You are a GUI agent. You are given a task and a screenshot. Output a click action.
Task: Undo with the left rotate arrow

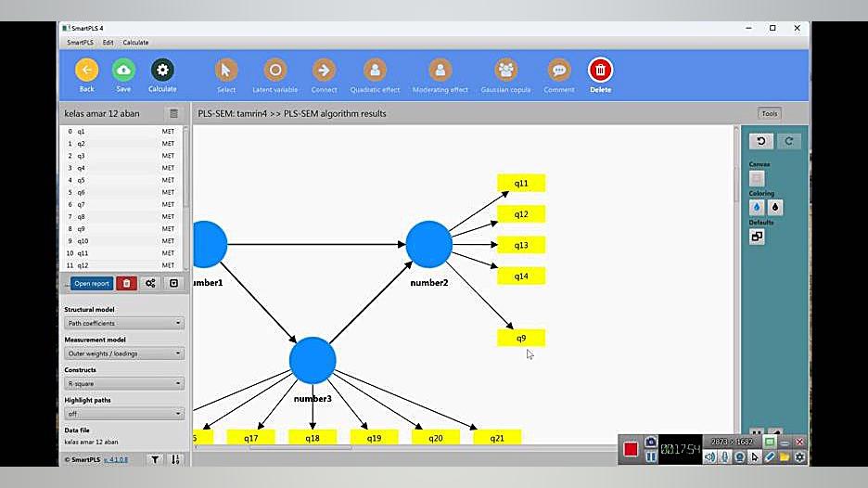coord(761,141)
